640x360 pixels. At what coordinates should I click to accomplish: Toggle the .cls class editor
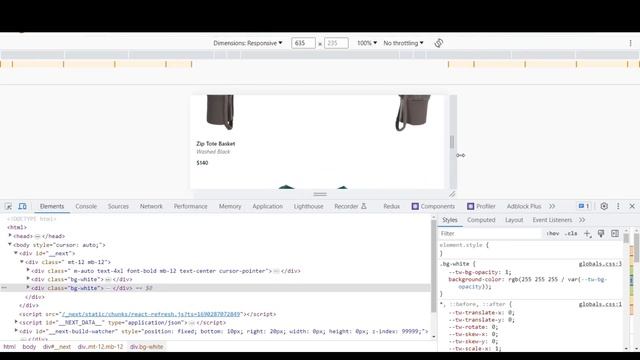click(x=571, y=233)
